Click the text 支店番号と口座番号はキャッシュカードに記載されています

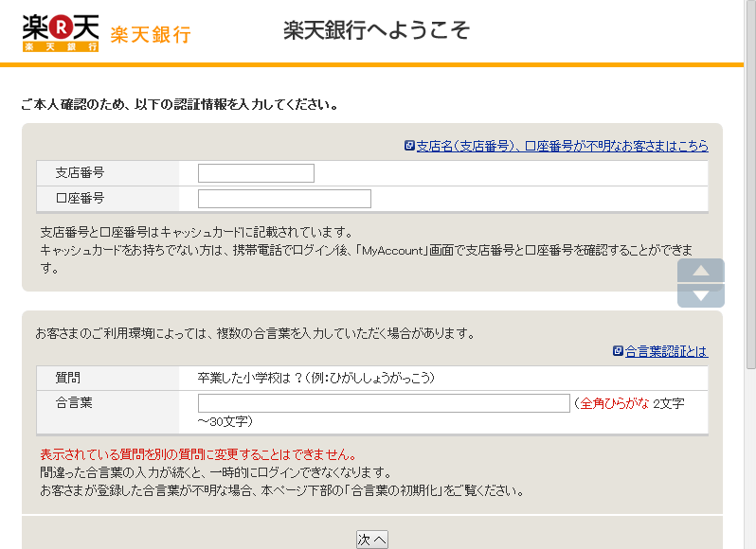click(197, 232)
